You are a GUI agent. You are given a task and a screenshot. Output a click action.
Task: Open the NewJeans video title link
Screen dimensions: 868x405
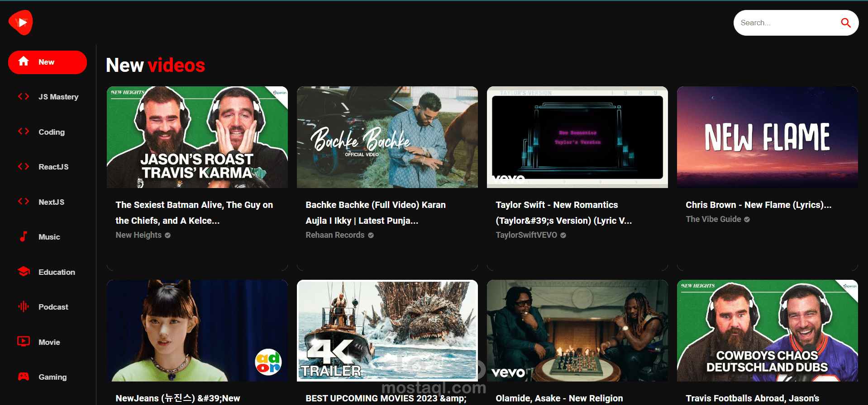[178, 398]
